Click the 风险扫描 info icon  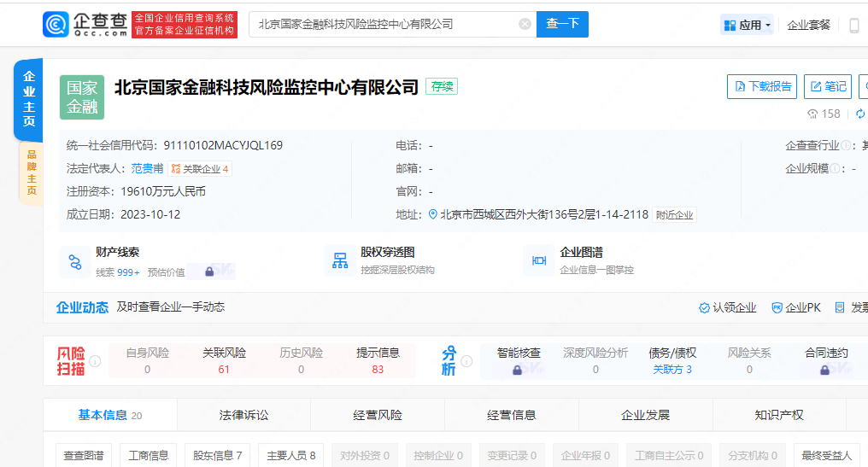coord(95,361)
